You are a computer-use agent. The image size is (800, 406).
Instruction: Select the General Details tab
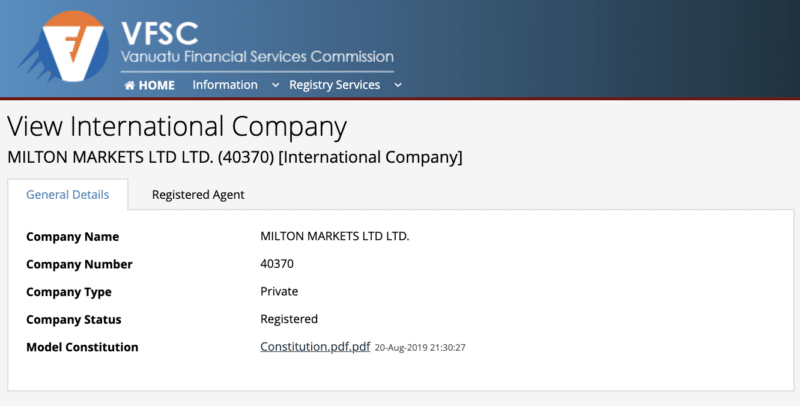pos(67,194)
